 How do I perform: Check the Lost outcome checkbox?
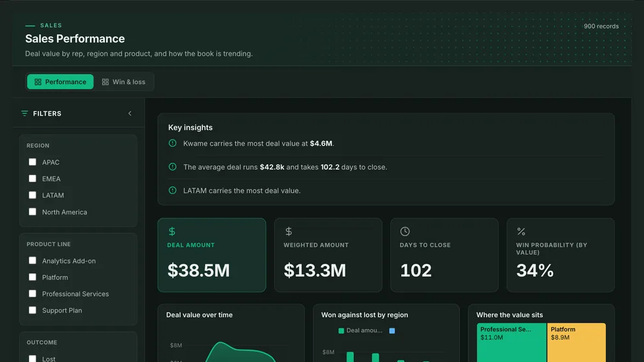pyautogui.click(x=32, y=359)
